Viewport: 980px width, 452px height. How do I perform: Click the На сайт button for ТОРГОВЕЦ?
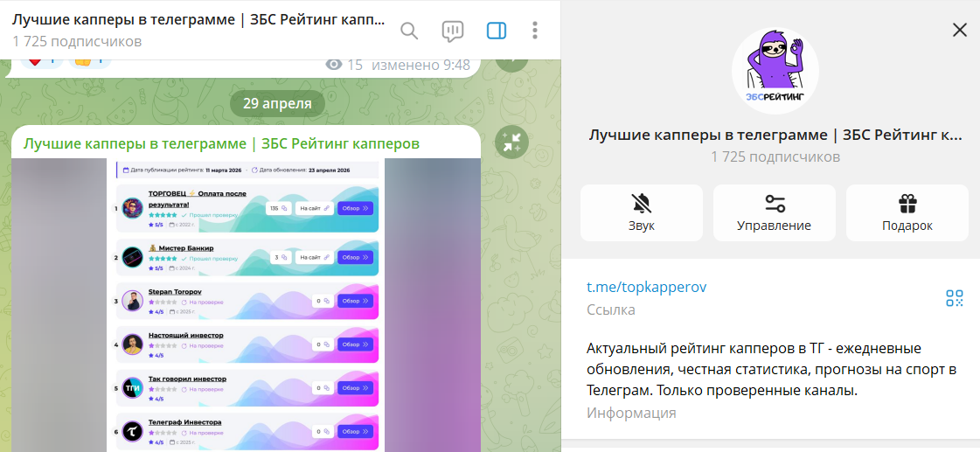315,208
